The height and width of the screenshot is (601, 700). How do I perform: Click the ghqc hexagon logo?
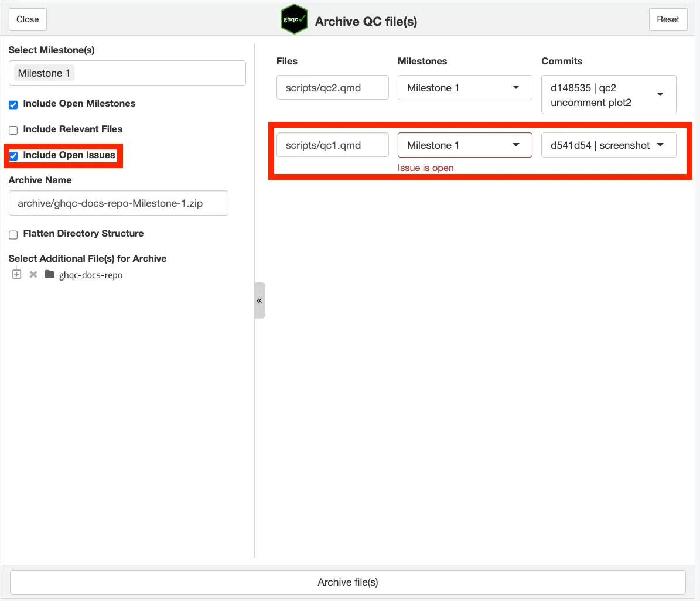click(294, 19)
